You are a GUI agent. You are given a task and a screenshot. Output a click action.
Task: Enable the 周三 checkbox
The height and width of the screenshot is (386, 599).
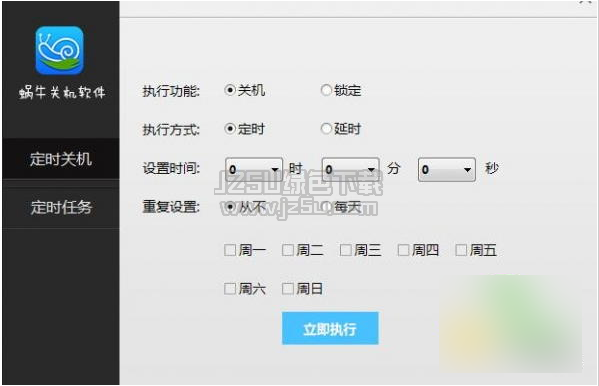(346, 250)
